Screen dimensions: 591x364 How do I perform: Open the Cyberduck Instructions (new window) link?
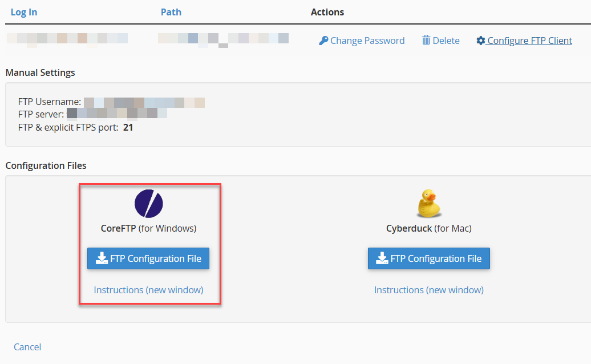pyautogui.click(x=429, y=290)
